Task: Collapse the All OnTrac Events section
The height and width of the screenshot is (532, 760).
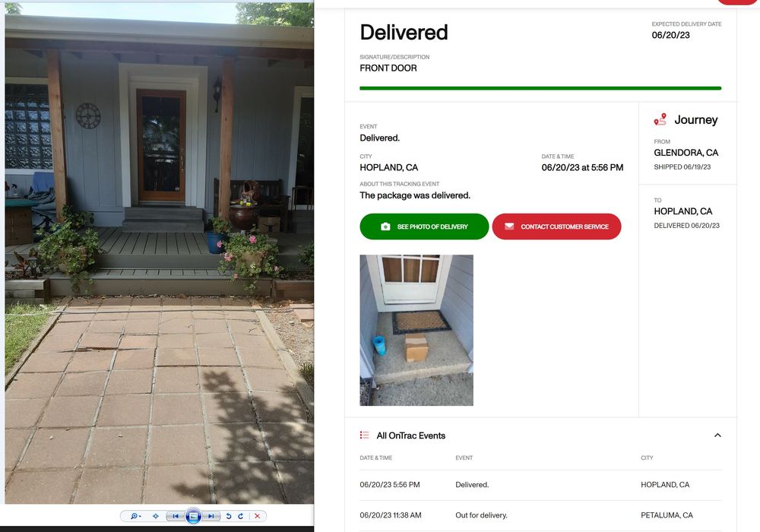Action: tap(718, 435)
